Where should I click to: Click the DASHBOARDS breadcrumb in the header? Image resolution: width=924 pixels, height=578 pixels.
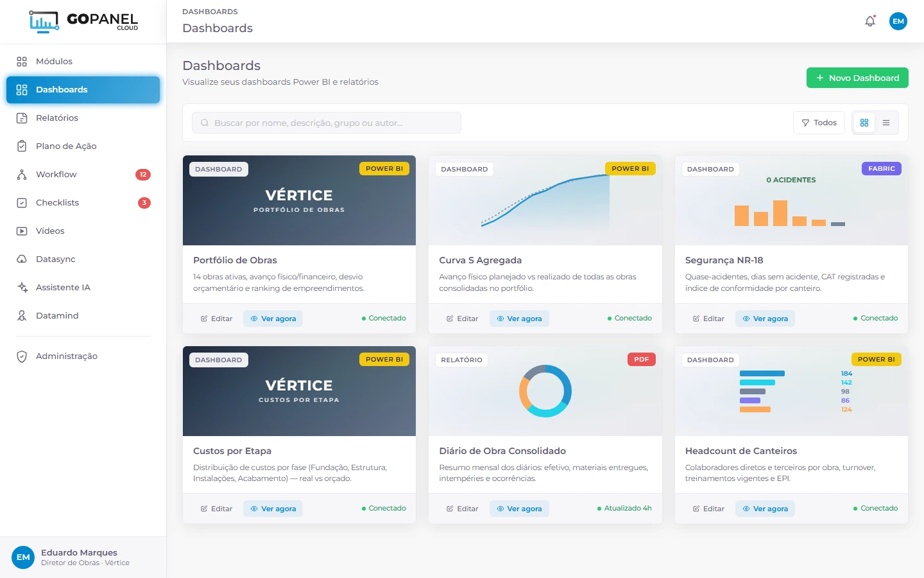pos(210,12)
